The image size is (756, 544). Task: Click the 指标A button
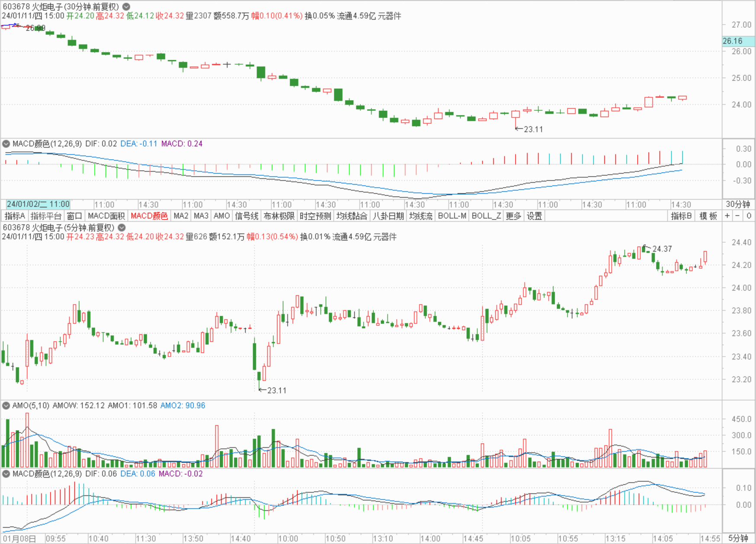tap(15, 216)
